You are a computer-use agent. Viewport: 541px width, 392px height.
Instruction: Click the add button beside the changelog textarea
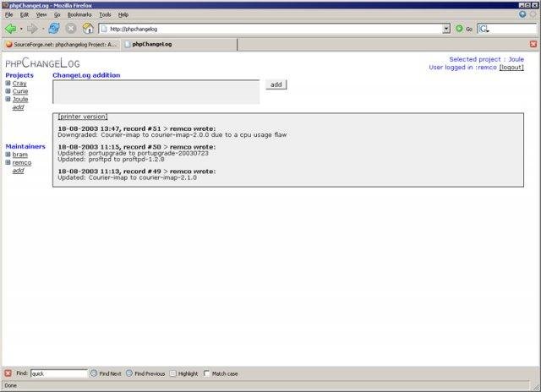[276, 84]
